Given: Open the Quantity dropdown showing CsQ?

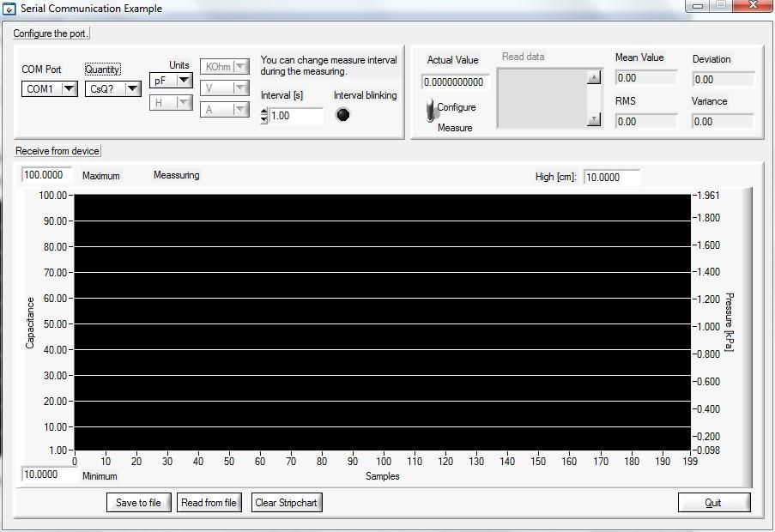Looking at the screenshot, I should [x=112, y=89].
